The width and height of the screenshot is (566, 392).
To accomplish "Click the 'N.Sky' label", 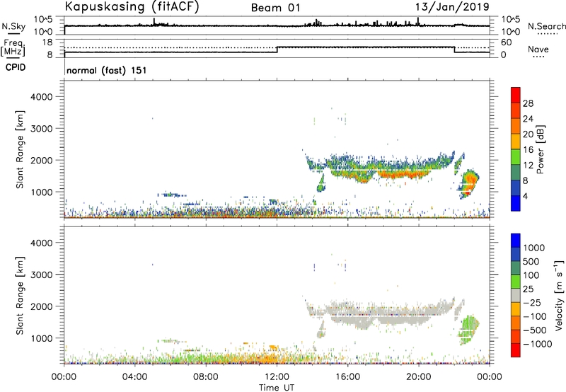I will pyautogui.click(x=13, y=26).
